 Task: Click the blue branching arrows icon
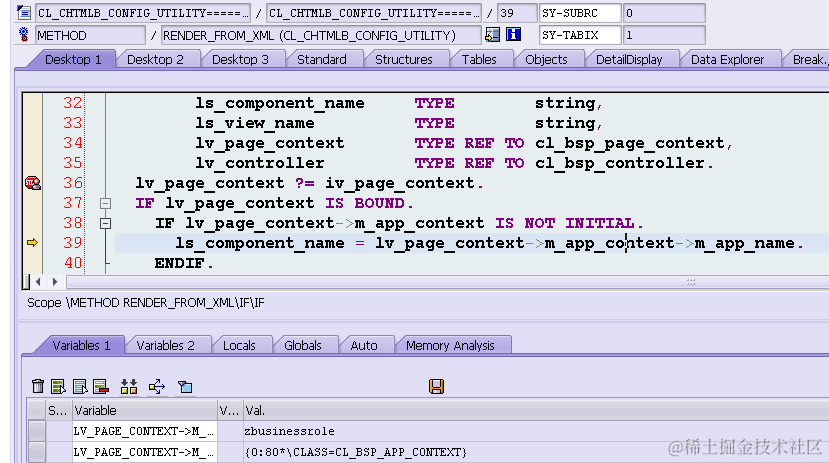pos(156,386)
